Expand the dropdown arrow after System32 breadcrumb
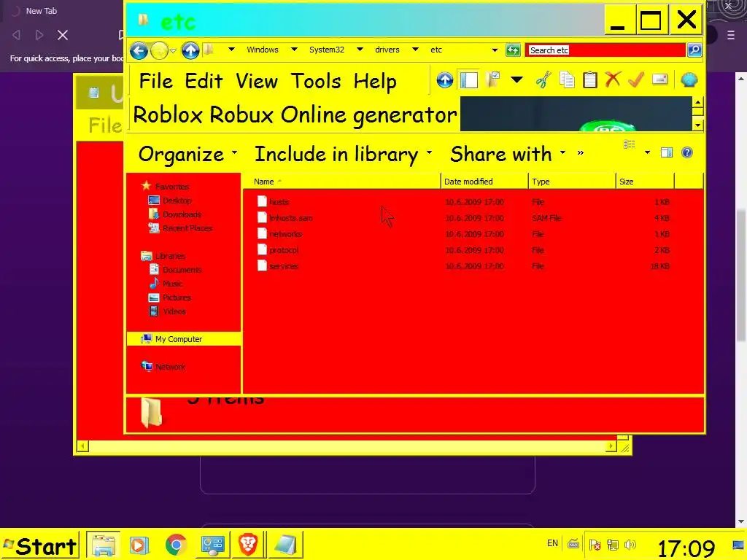This screenshot has height=560, width=747. pos(360,50)
